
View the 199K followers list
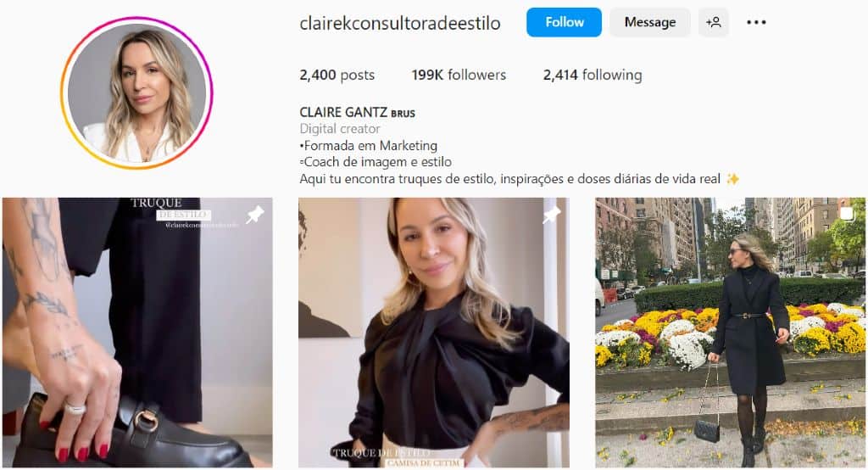[x=459, y=75]
